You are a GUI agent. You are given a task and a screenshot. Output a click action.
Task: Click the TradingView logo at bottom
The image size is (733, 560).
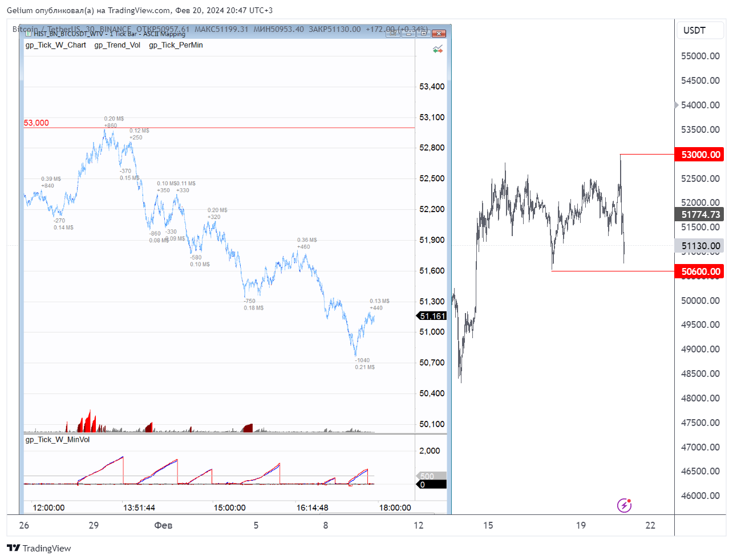pos(39,548)
